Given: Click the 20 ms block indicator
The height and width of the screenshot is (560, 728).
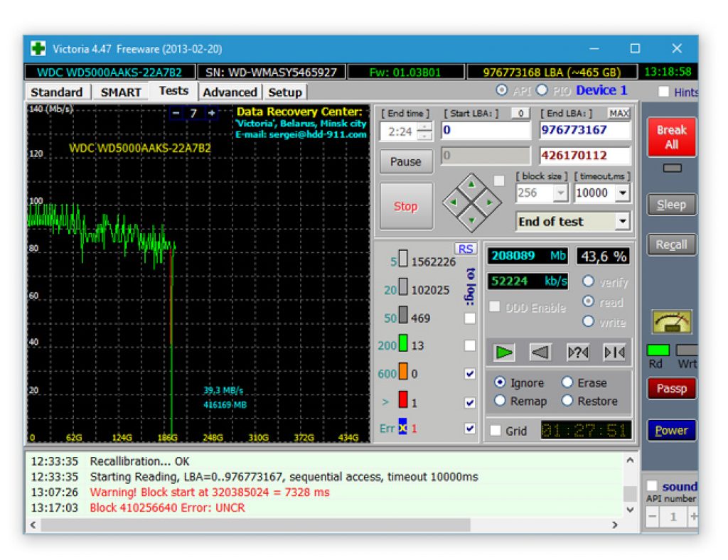Looking at the screenshot, I should (x=403, y=286).
